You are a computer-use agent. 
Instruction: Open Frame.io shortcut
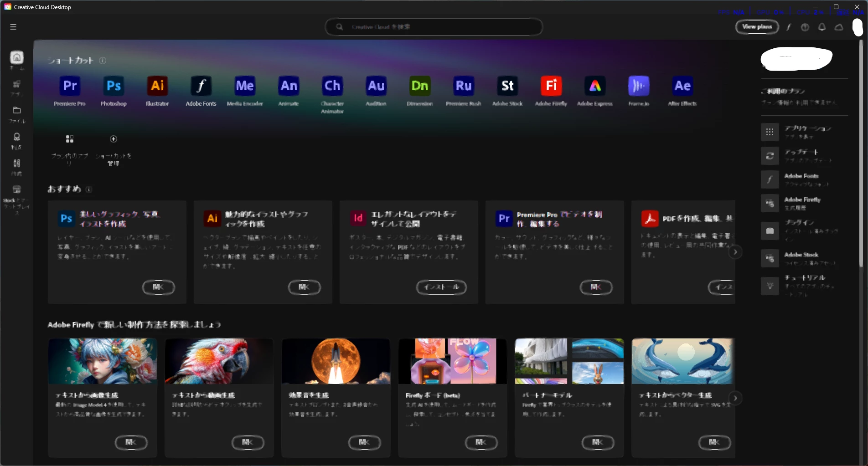(x=639, y=86)
